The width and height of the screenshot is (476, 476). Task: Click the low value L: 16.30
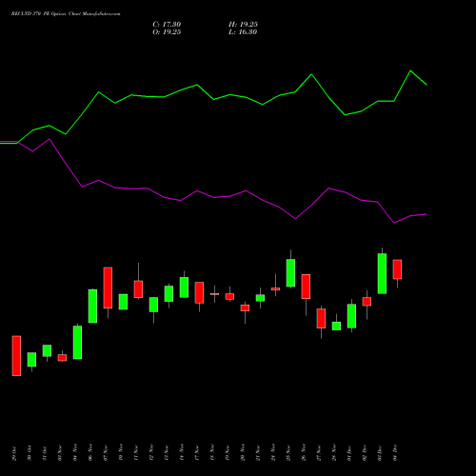(x=243, y=32)
